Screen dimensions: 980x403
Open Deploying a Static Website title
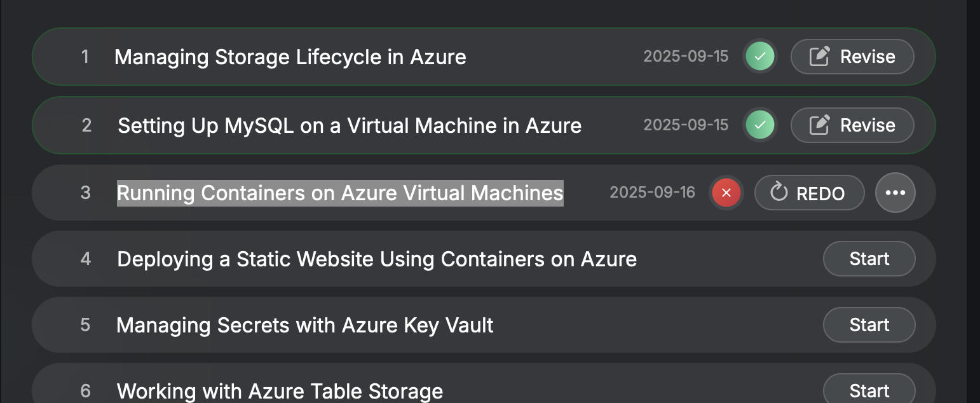[x=377, y=259]
